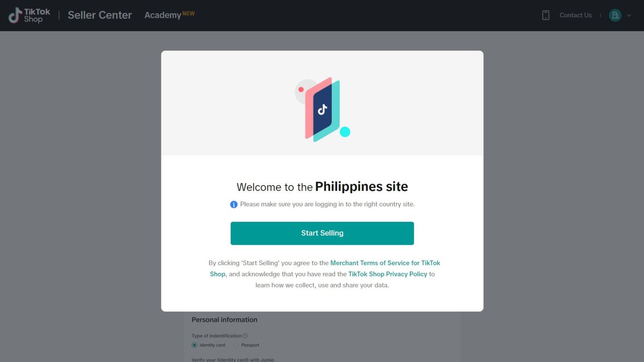The width and height of the screenshot is (644, 362).
Task: Select the Passport radio button
Action: pyautogui.click(x=236, y=345)
